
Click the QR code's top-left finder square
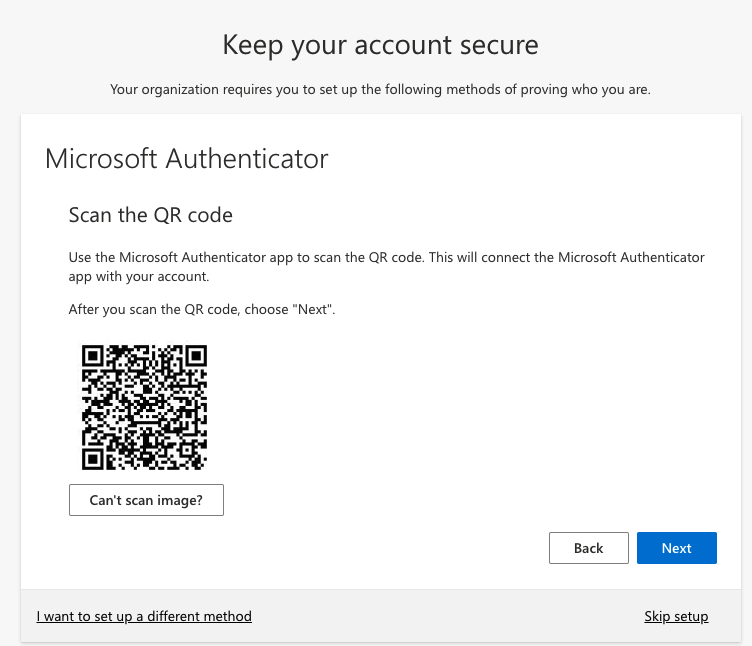click(x=93, y=356)
